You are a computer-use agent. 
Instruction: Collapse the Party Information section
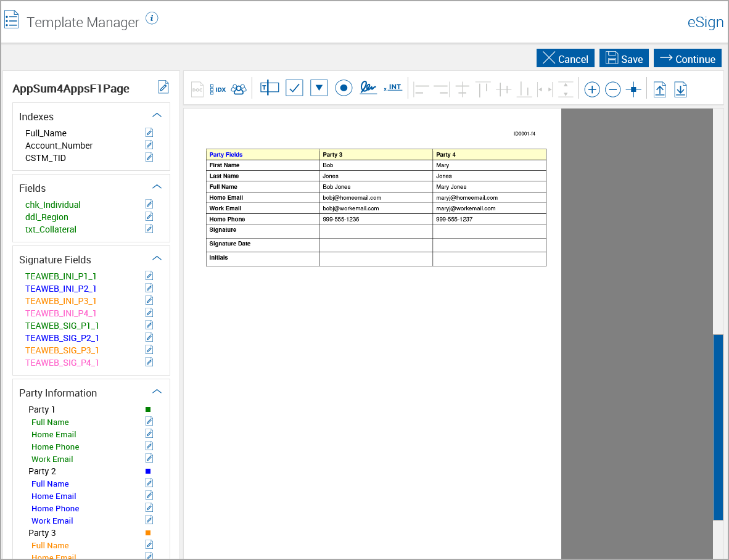[x=157, y=391]
